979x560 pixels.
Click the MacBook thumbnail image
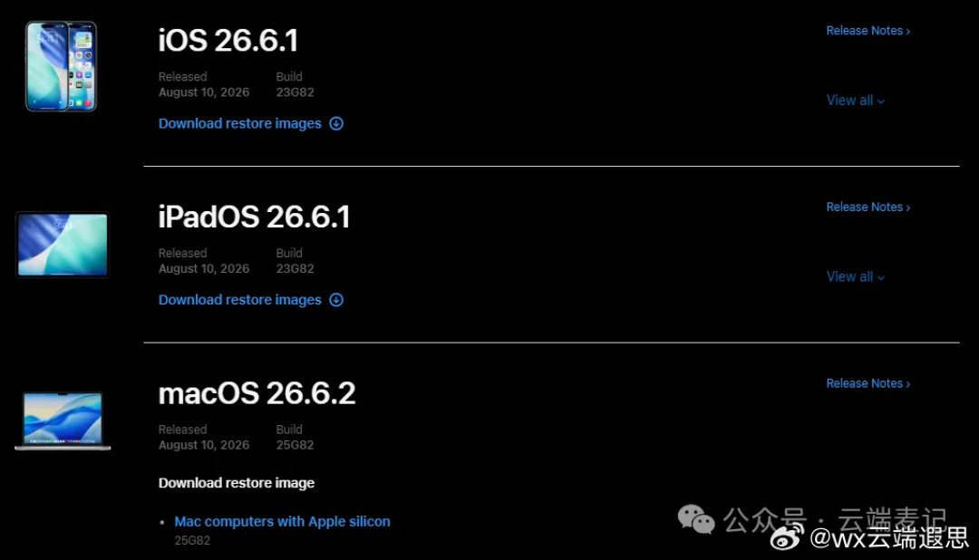click(x=63, y=420)
